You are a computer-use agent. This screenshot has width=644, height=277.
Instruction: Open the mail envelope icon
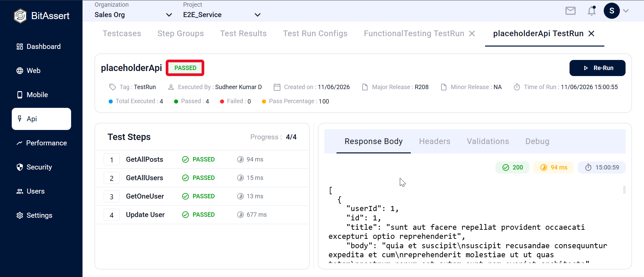(570, 11)
